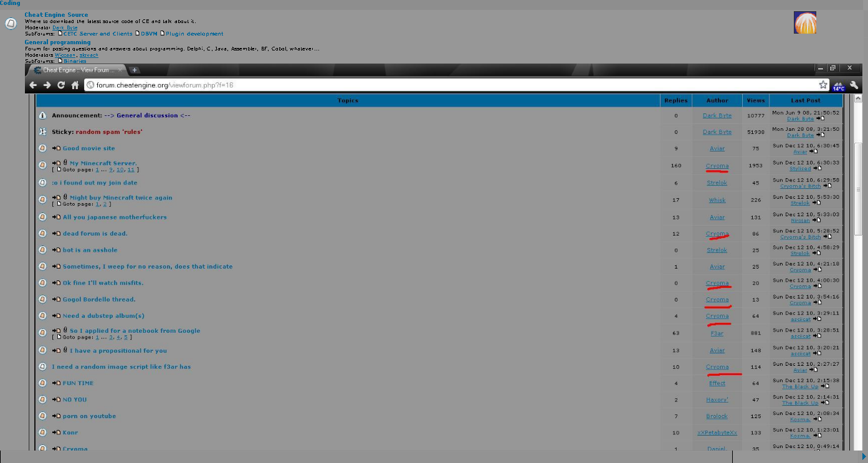This screenshot has height=463, width=868.
Task: Click the 160 replies count cell
Action: pyautogui.click(x=676, y=166)
